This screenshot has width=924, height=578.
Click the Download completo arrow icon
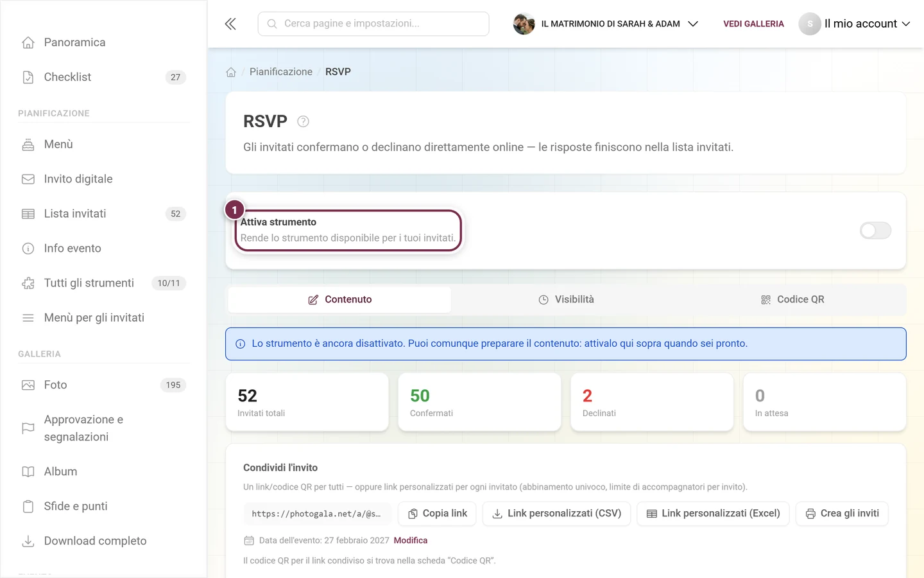click(28, 541)
